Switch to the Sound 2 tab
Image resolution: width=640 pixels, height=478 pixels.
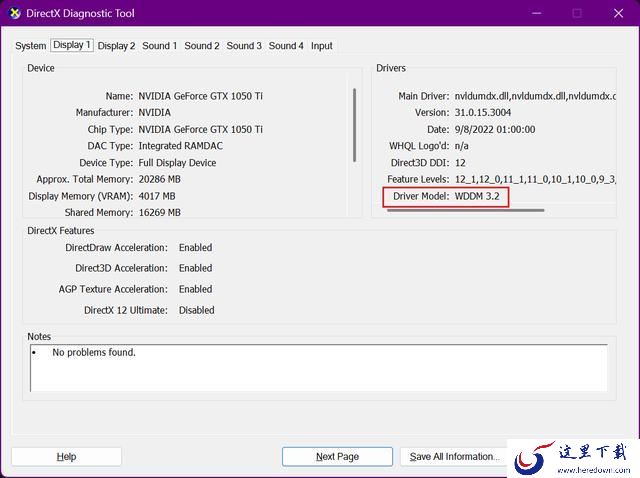(202, 46)
